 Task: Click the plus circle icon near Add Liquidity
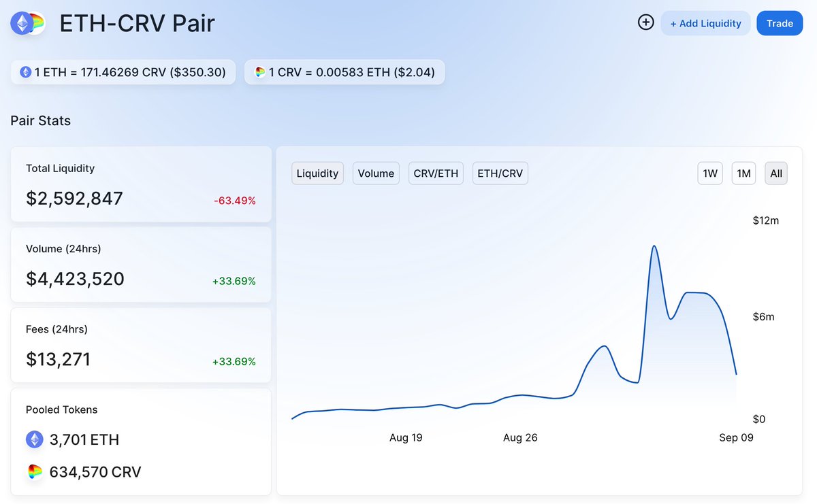tap(645, 22)
